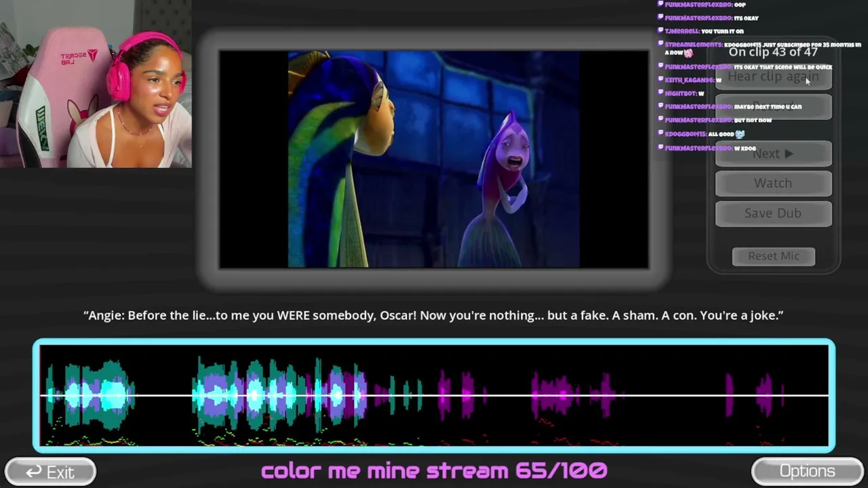The height and width of the screenshot is (488, 868).
Task: Click the keith_kagan96 username in chat
Action: [x=690, y=80]
